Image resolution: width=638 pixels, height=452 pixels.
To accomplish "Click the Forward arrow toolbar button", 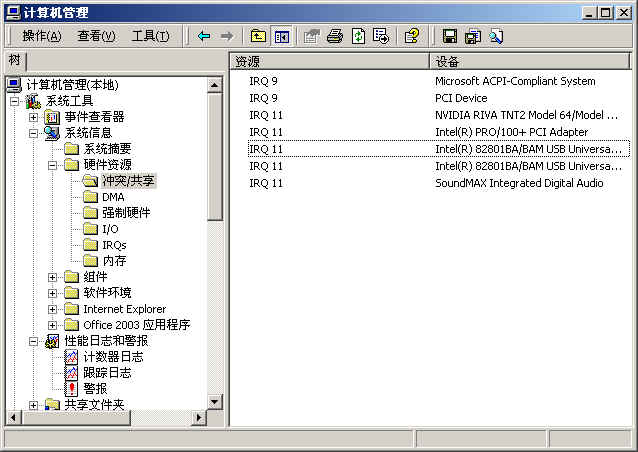I will click(227, 37).
